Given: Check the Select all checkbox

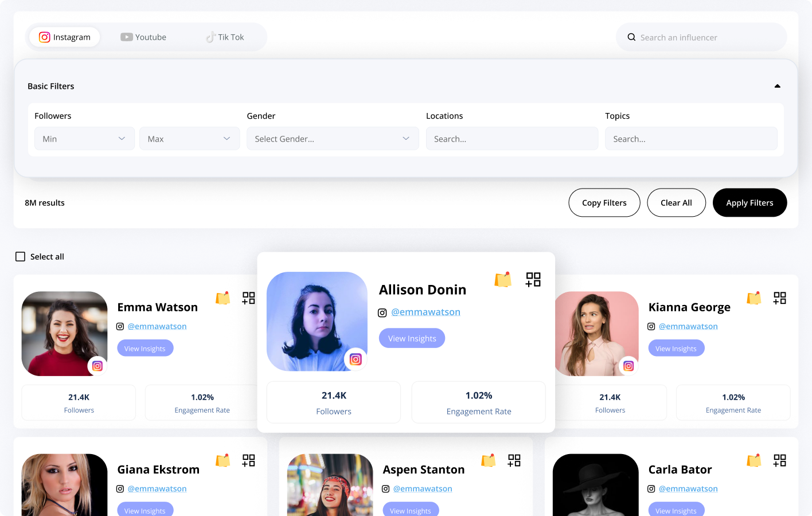Looking at the screenshot, I should (20, 257).
